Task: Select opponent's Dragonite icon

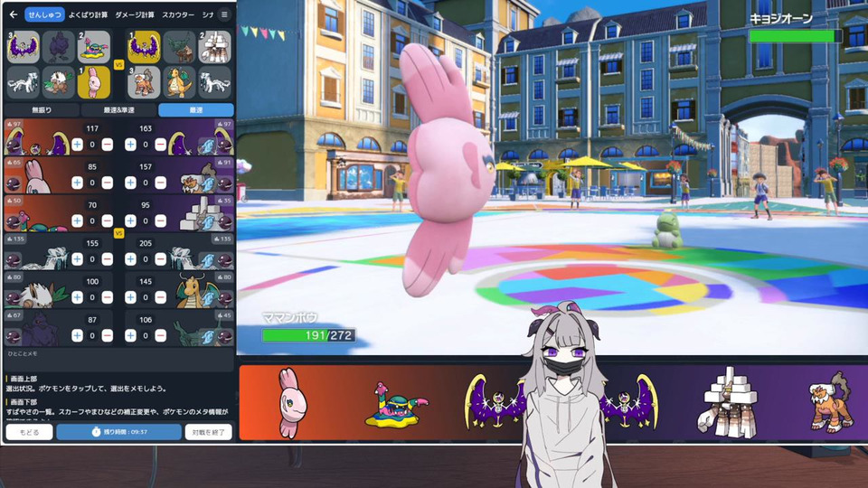Action: [x=179, y=82]
